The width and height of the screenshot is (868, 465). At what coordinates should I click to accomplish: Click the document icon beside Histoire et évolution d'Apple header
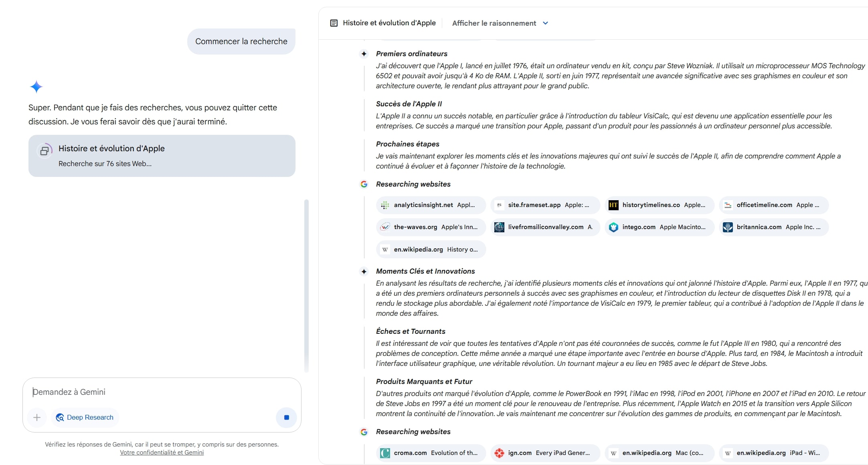tap(334, 23)
